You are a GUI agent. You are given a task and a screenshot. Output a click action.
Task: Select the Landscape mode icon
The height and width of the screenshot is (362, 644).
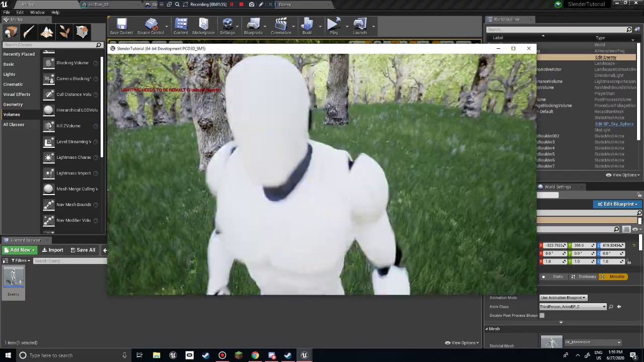[x=47, y=32]
